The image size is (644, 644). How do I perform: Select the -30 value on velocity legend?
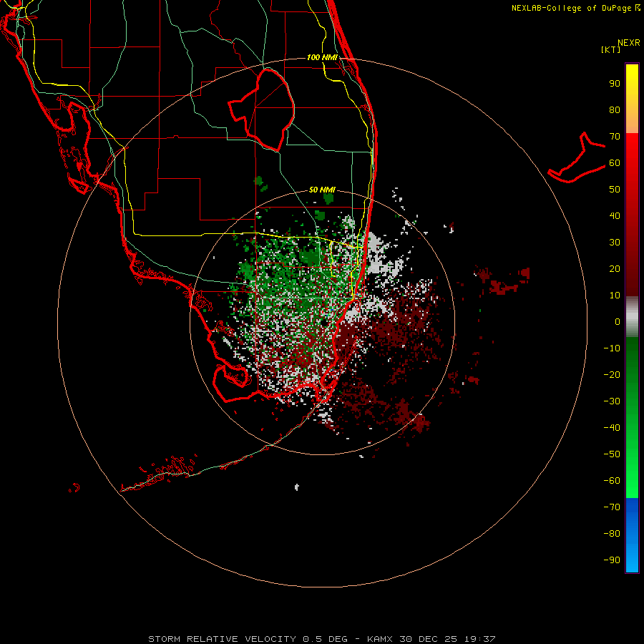click(612, 401)
